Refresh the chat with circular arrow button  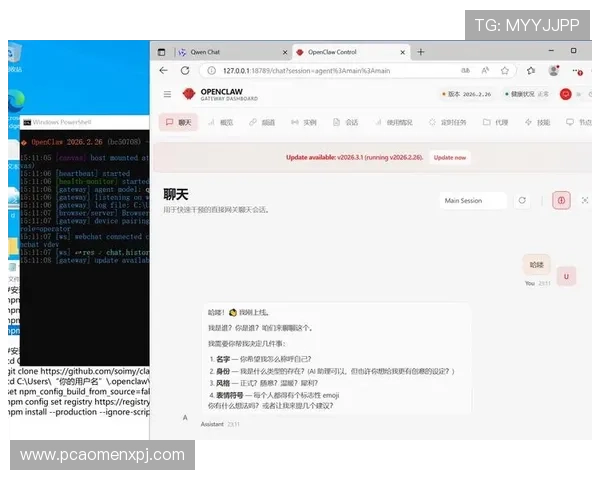[522, 200]
